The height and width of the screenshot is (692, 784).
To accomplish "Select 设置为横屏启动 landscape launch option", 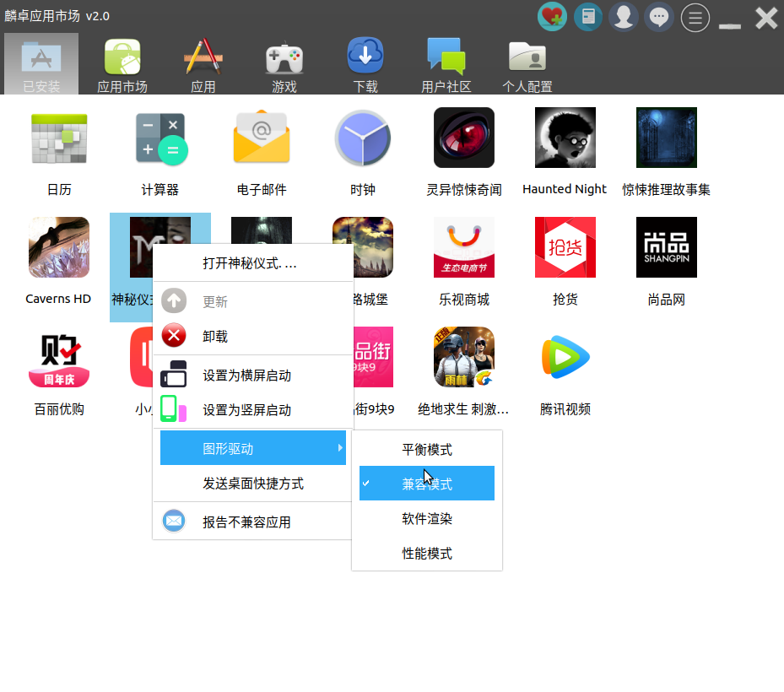I will pos(252,375).
